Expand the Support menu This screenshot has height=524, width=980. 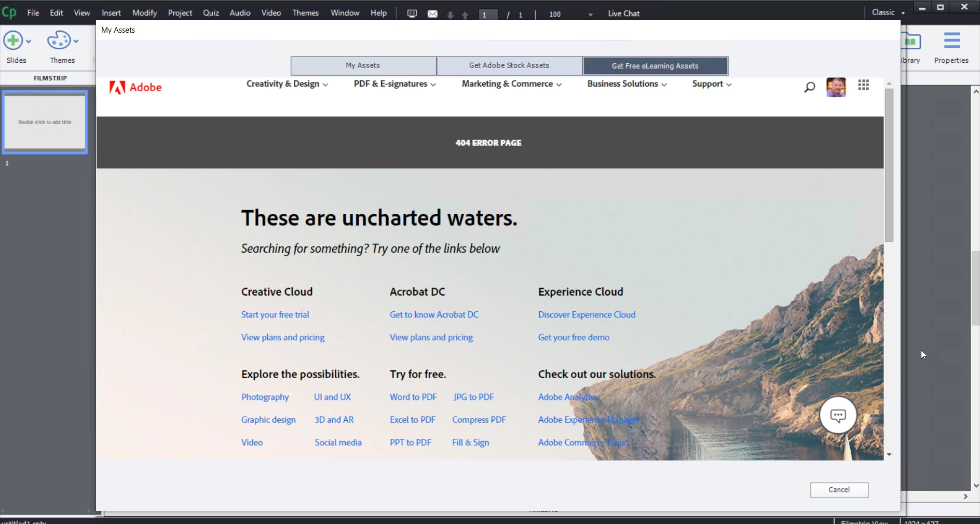pos(712,84)
